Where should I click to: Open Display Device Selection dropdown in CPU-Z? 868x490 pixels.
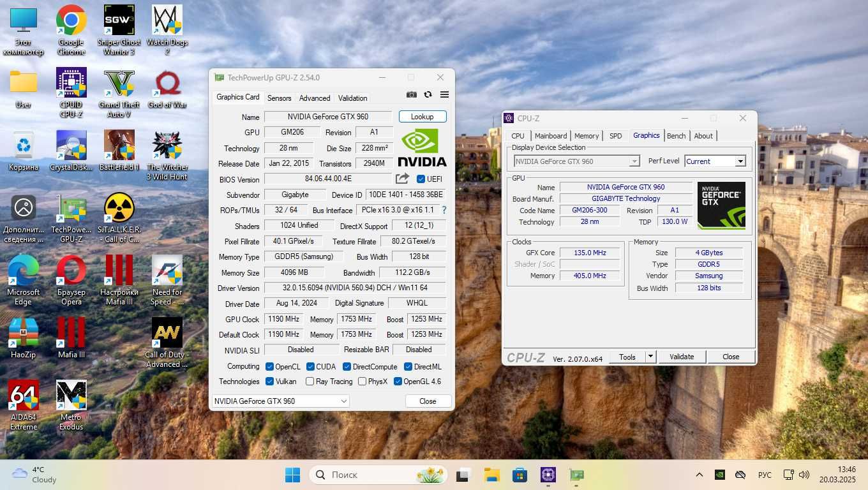tap(577, 161)
